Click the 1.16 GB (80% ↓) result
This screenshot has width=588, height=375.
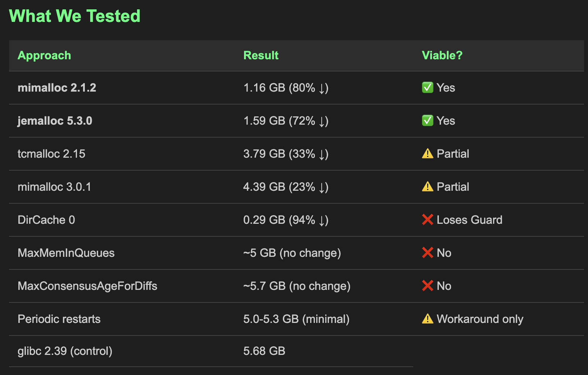pyautogui.click(x=286, y=88)
